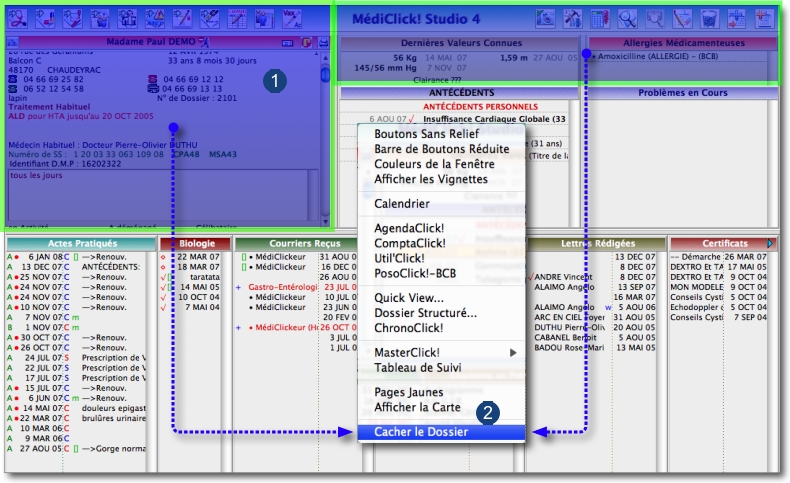
Task: Click the card icon in patient header
Action: 287,43
